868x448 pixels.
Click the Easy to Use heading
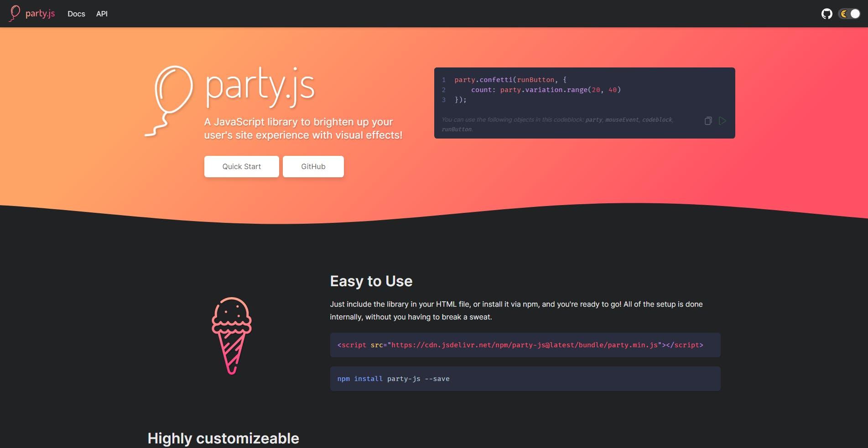click(x=371, y=281)
